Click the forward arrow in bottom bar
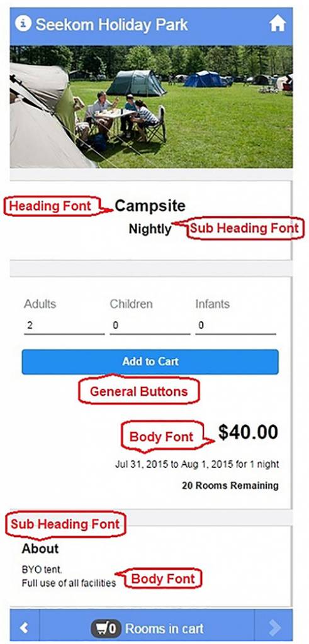 coord(274,628)
